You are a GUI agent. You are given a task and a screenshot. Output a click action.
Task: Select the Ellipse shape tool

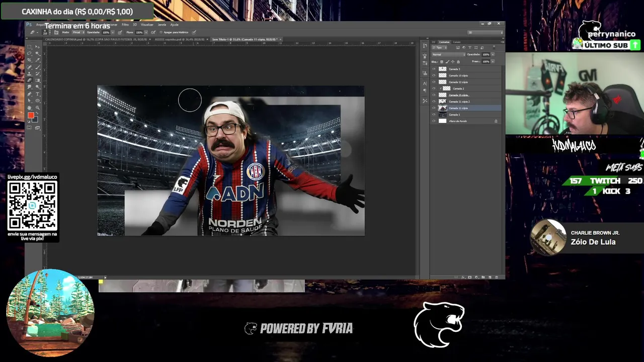pyautogui.click(x=38, y=101)
